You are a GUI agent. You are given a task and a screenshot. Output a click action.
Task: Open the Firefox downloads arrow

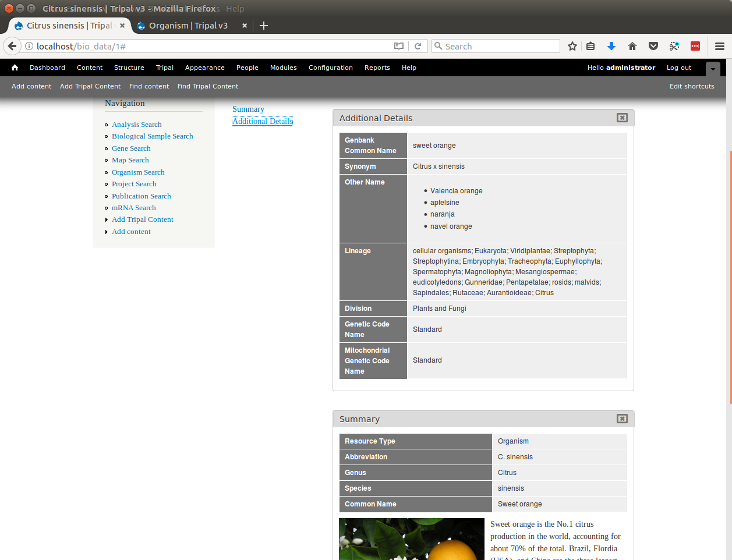click(x=611, y=46)
